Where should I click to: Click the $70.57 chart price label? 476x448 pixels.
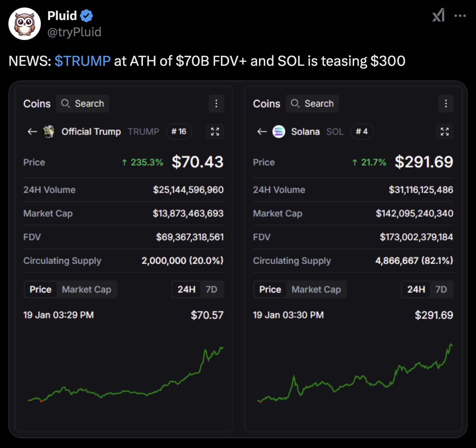(x=207, y=315)
